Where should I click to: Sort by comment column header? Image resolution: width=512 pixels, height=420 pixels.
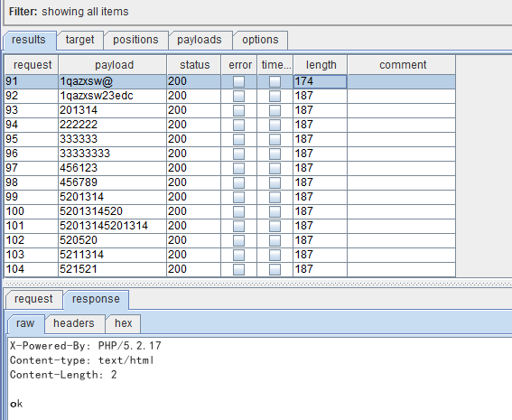point(402,65)
